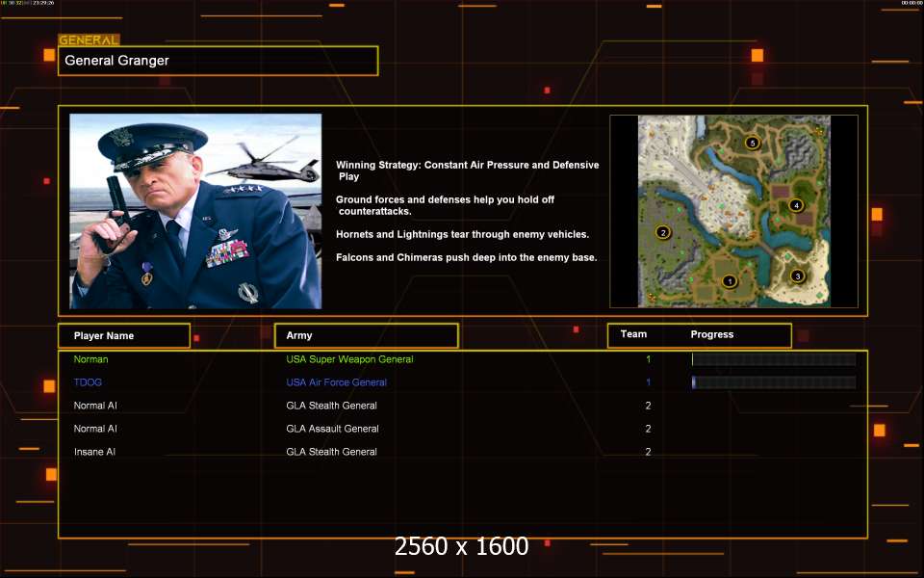This screenshot has width=924, height=578.
Task: Click the General Granger portrait image
Action: pyautogui.click(x=195, y=211)
